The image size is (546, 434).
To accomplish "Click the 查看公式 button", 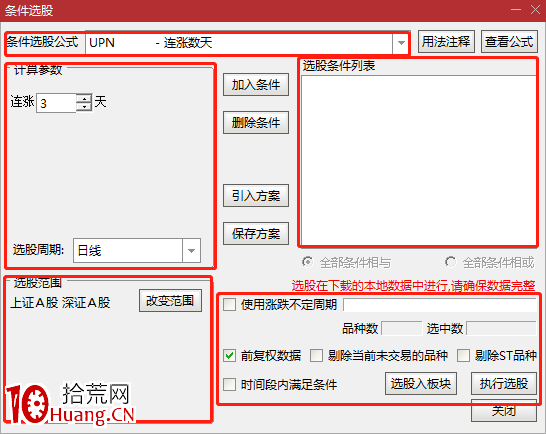I will pyautogui.click(x=509, y=42).
